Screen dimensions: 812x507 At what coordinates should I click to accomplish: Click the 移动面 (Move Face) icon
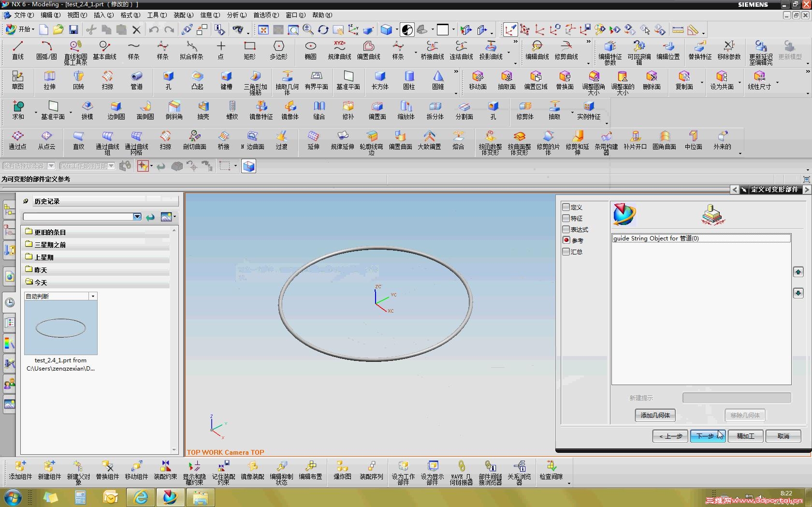[478, 80]
